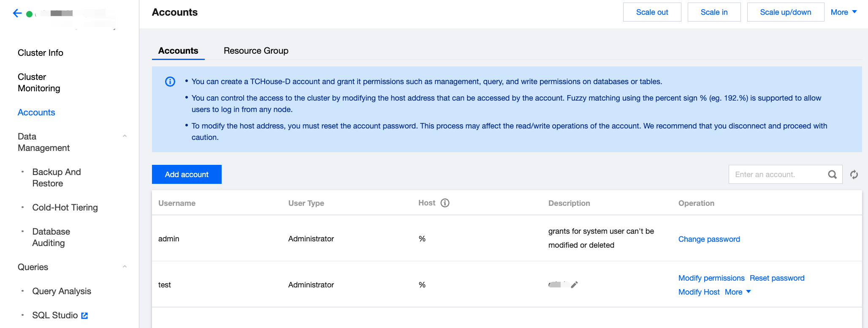The image size is (868, 328).
Task: Collapse the Data Management section
Action: 125,136
